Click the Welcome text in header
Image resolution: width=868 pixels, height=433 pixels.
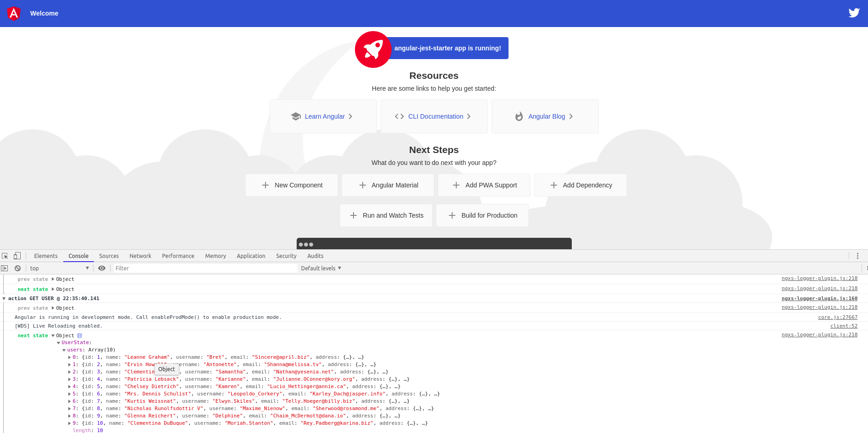coord(44,13)
